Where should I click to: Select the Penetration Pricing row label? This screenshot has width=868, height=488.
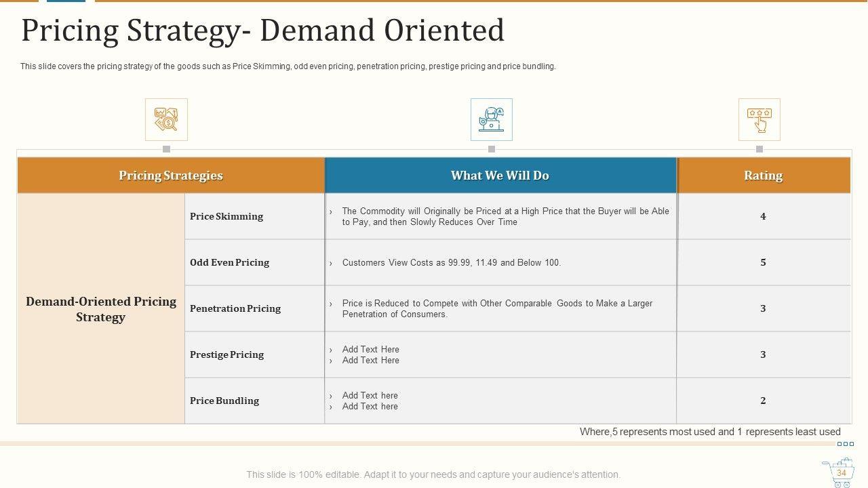(235, 308)
